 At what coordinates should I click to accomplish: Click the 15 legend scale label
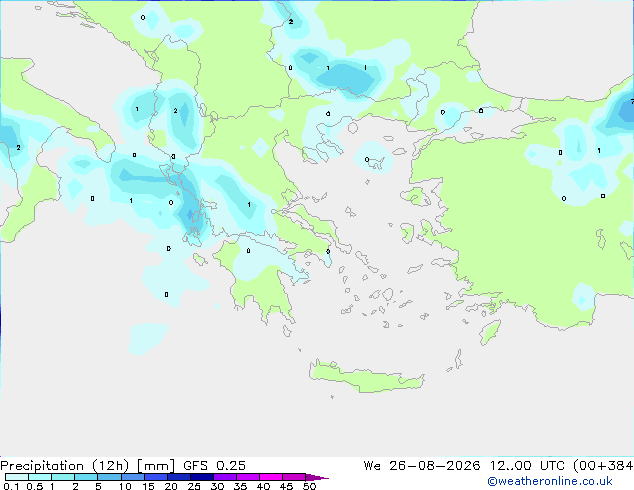pyautogui.click(x=148, y=486)
